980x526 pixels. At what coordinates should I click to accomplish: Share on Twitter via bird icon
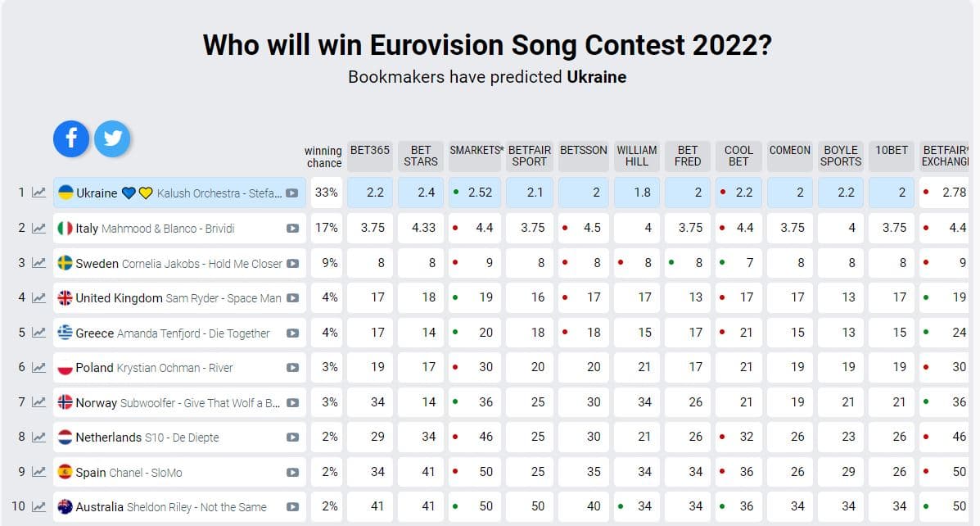[112, 138]
